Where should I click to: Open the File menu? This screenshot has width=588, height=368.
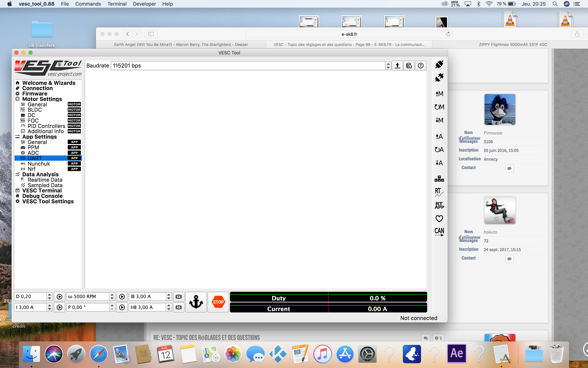[x=65, y=4]
